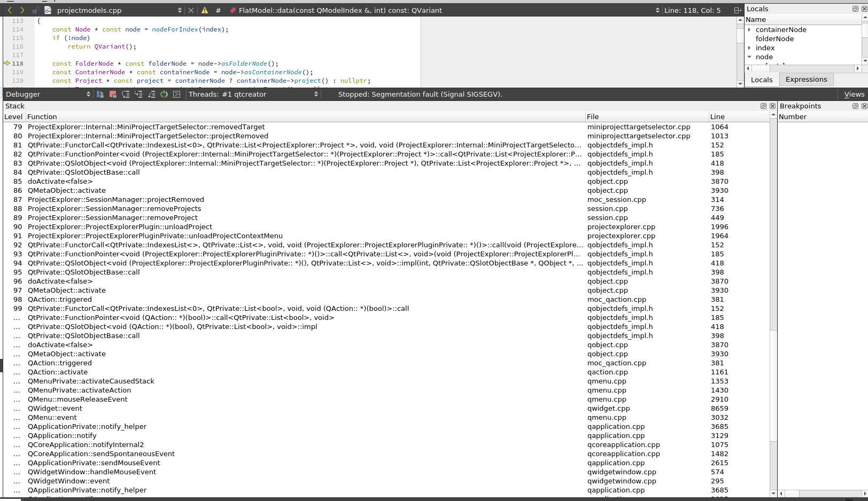Click Line: 118, Col: 5 indicator
The image size is (868, 501).
click(x=692, y=10)
